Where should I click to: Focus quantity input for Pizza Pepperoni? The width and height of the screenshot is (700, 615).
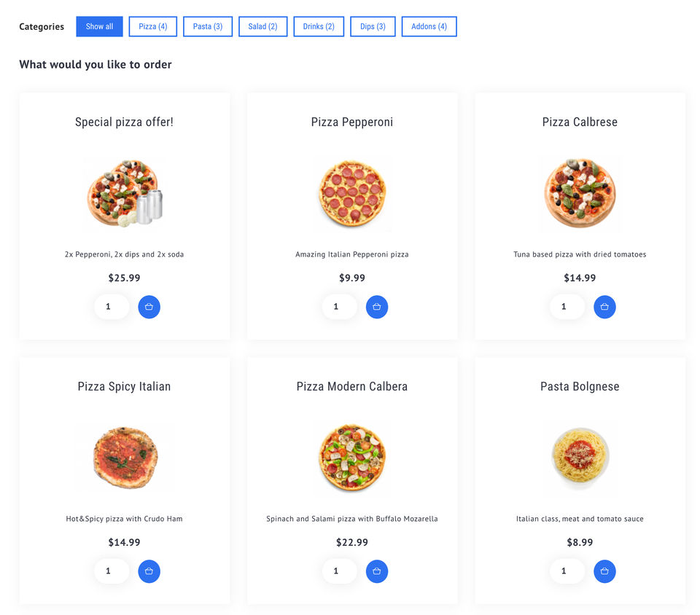tap(339, 307)
